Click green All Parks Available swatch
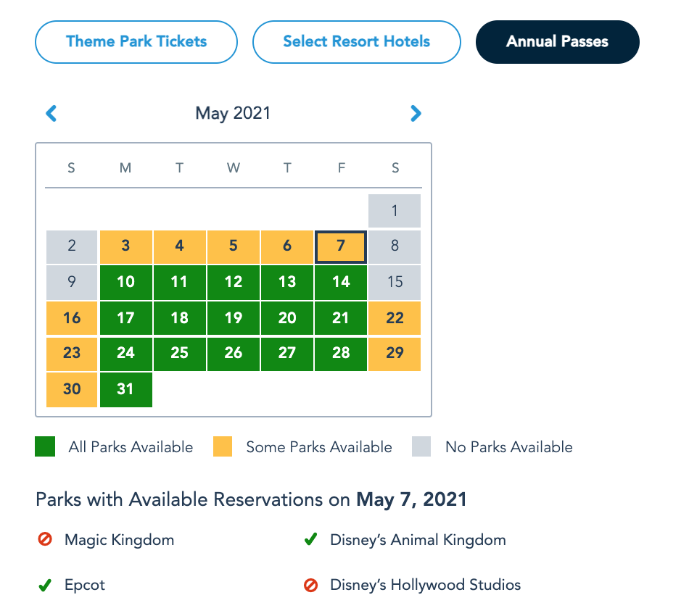This screenshot has height=616, width=689. coord(45,447)
